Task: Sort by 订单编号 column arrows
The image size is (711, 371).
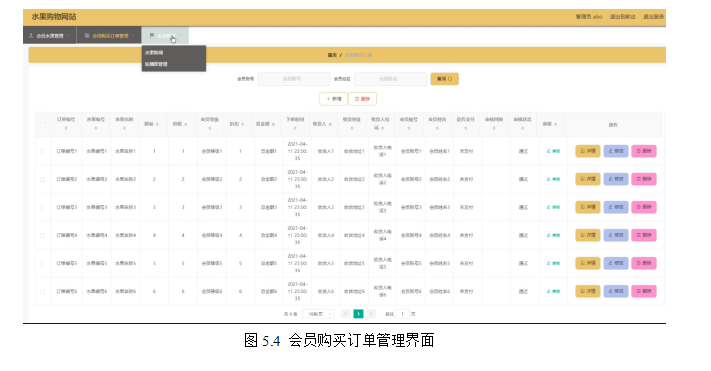Action: coord(66,129)
